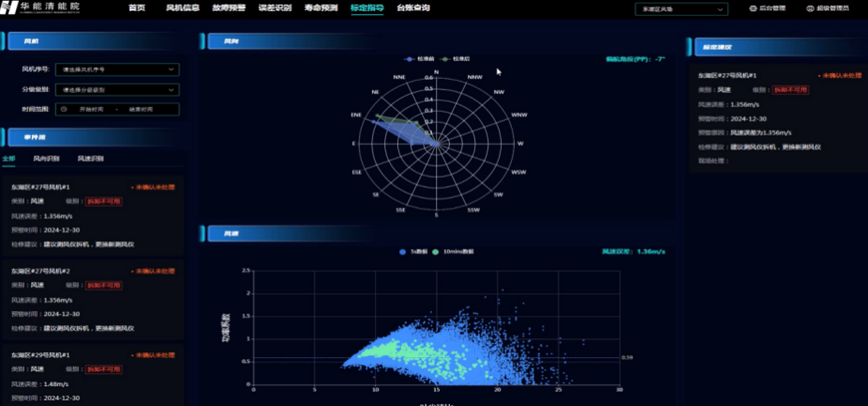Open 寿命预测 section
868x406 pixels.
[x=321, y=8]
